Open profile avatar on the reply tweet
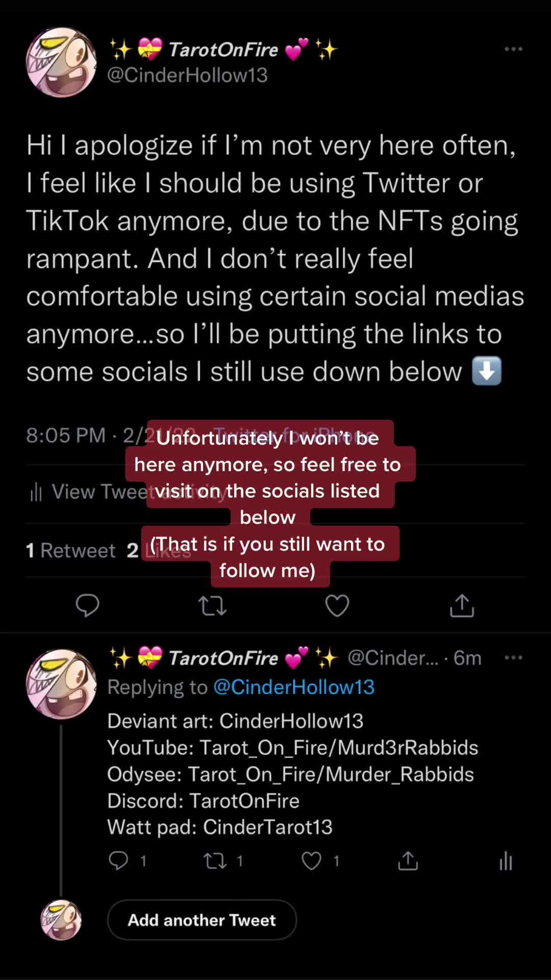 61,684
